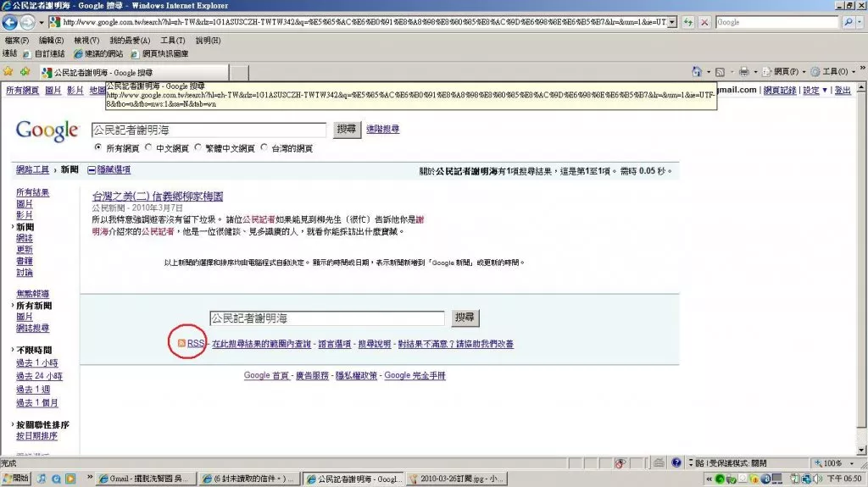Select the 中文網頁 radio button

pos(148,147)
